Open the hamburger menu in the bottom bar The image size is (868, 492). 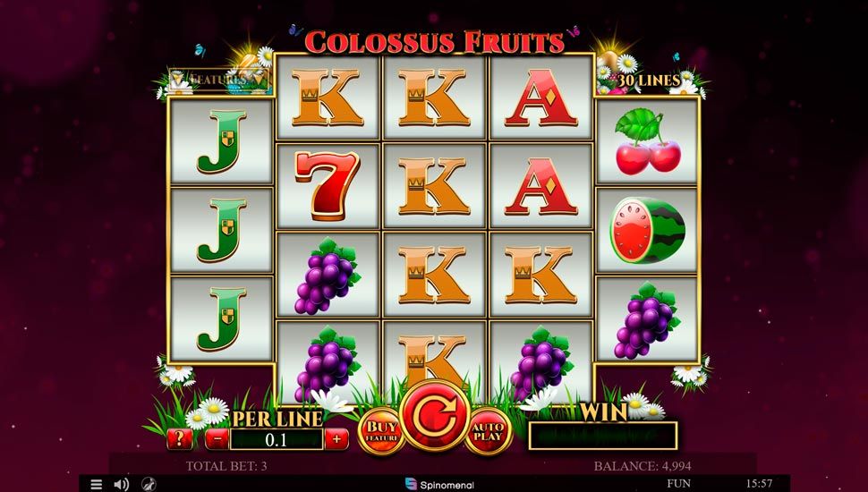click(x=97, y=484)
